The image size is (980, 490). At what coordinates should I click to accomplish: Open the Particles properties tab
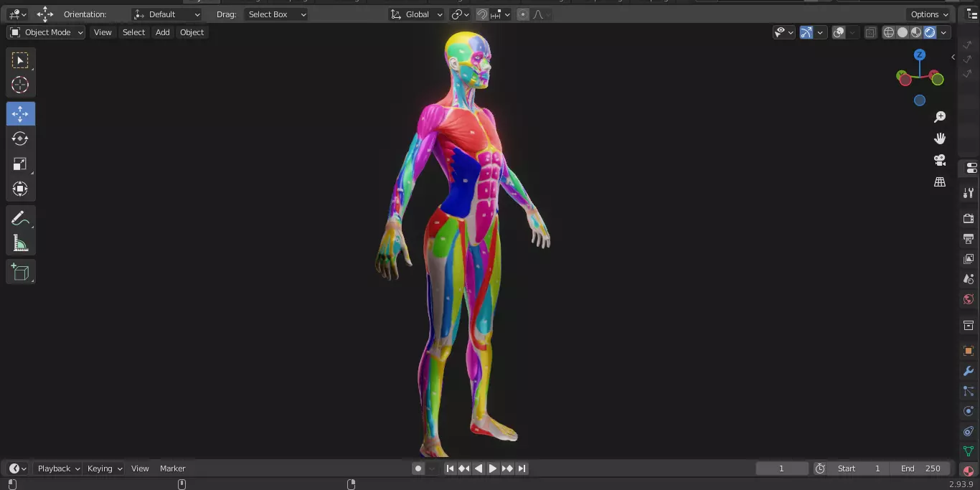969,391
